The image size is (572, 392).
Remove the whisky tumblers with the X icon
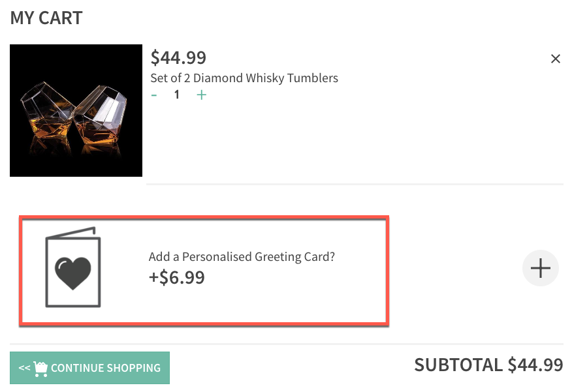coord(555,59)
